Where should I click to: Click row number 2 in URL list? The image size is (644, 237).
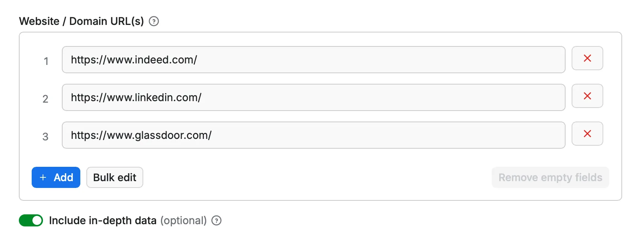46,99
